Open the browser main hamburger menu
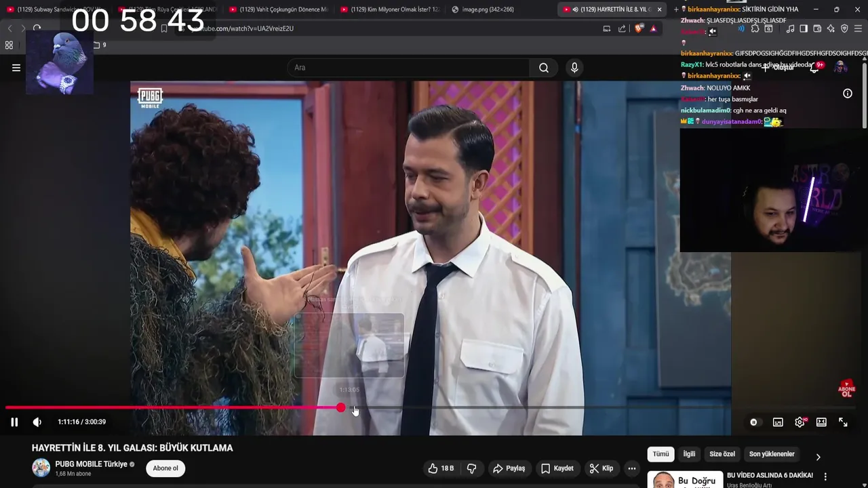 (858, 28)
